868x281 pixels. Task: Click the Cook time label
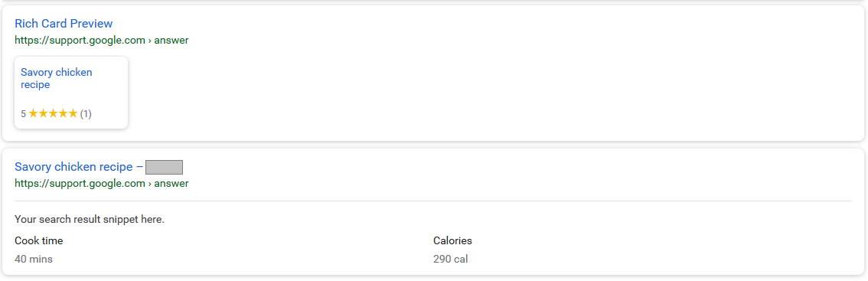[x=39, y=241]
